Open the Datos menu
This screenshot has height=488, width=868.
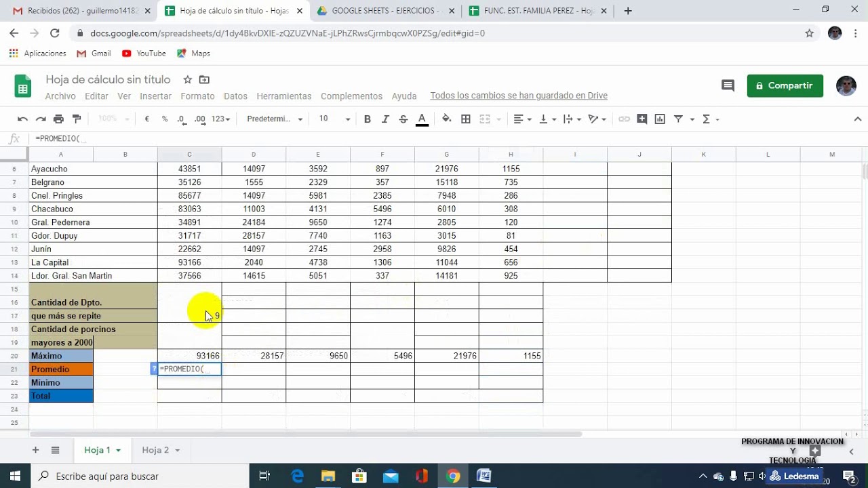pyautogui.click(x=235, y=96)
